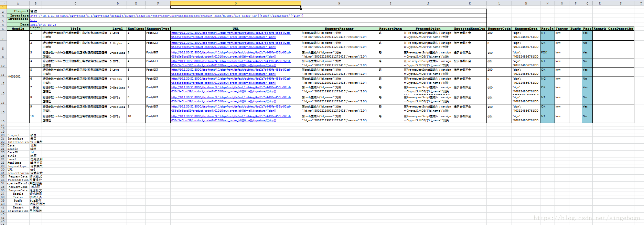This screenshot has height=225, width=644.
Task: Select the 'RequertData' header cell
Action: [x=390, y=29]
